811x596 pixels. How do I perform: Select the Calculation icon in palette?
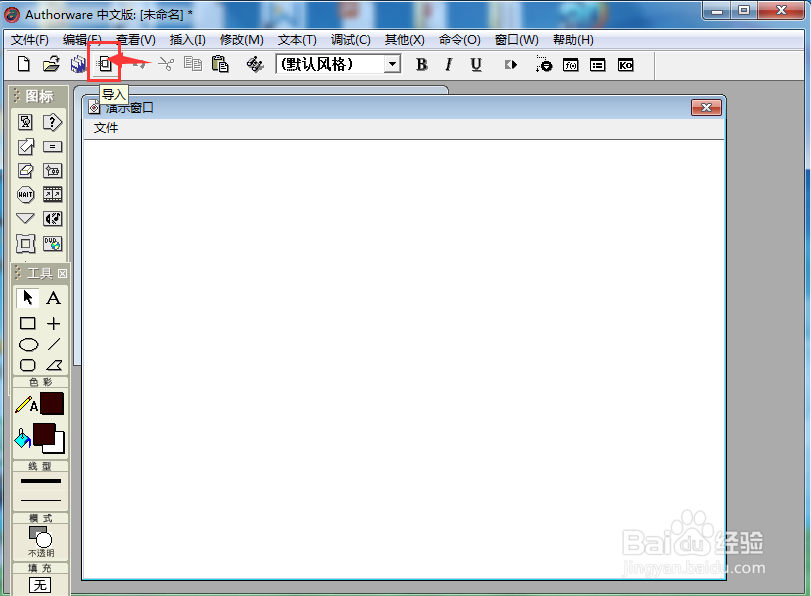point(52,147)
